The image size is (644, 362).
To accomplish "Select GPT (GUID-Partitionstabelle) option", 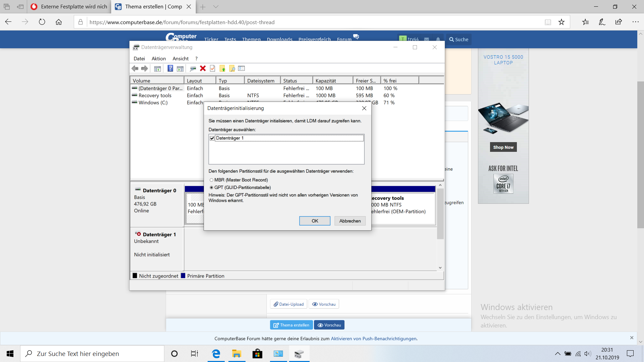I will 211,188.
